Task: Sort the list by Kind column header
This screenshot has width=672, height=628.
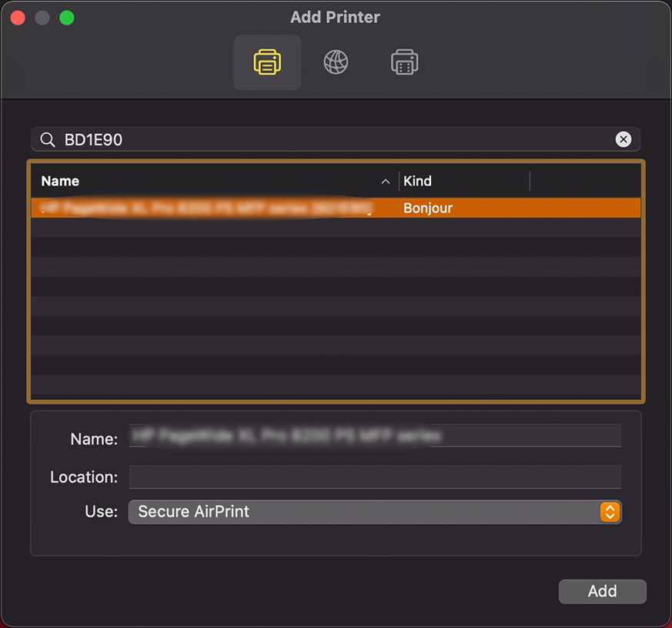Action: [x=418, y=182]
